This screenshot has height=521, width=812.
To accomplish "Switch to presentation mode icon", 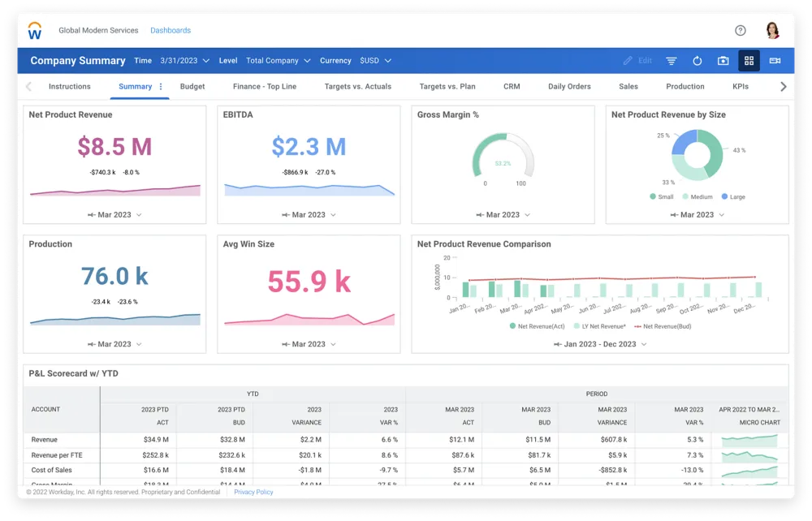I will click(775, 61).
